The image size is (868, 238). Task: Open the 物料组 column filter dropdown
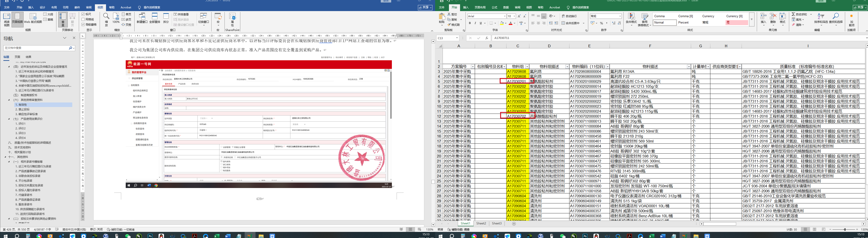[527, 67]
